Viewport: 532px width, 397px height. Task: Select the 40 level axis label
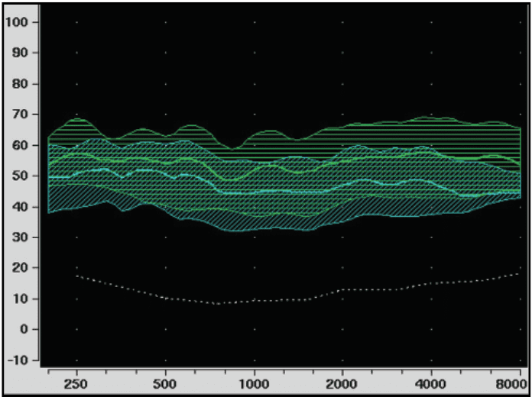[21, 206]
